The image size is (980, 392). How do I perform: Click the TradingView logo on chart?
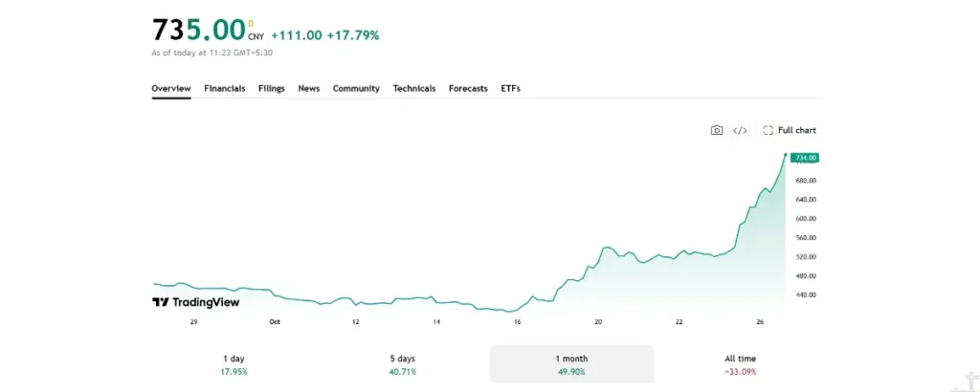pos(195,302)
